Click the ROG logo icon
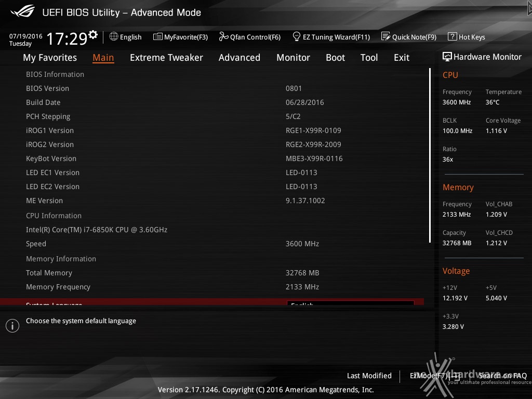The image size is (532, 399). 23,11
